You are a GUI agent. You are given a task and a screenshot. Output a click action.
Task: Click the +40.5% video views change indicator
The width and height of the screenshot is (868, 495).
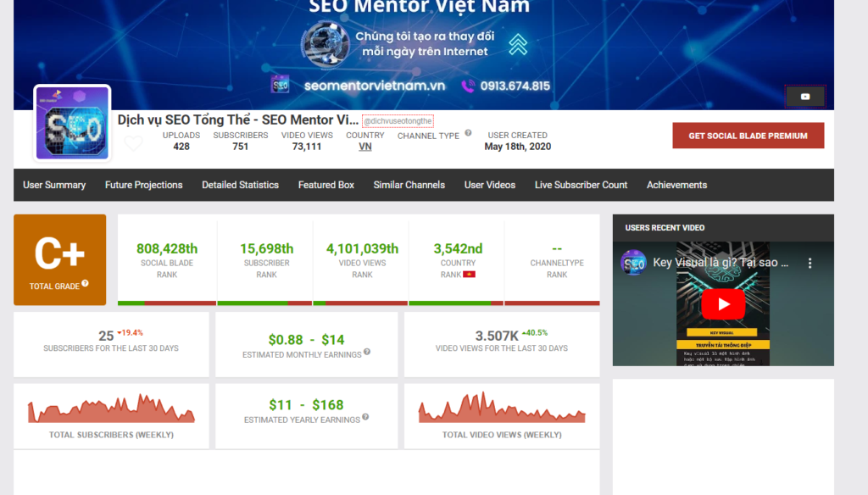tap(535, 333)
